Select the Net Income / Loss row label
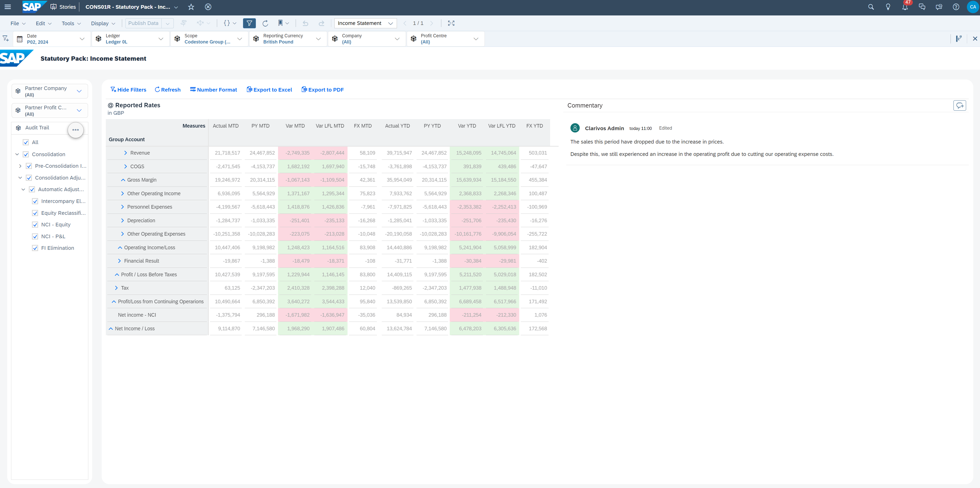 pyautogui.click(x=135, y=328)
